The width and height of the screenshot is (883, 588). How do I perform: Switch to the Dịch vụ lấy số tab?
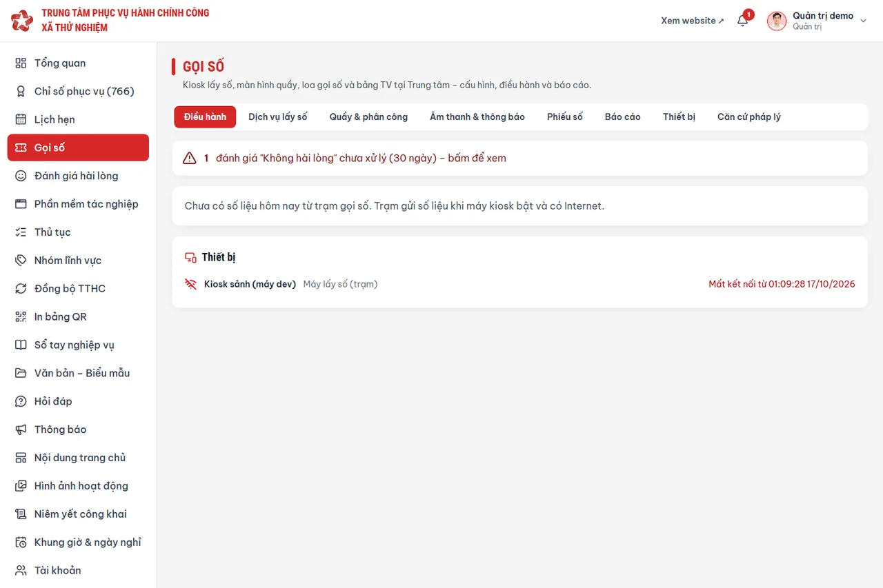278,117
